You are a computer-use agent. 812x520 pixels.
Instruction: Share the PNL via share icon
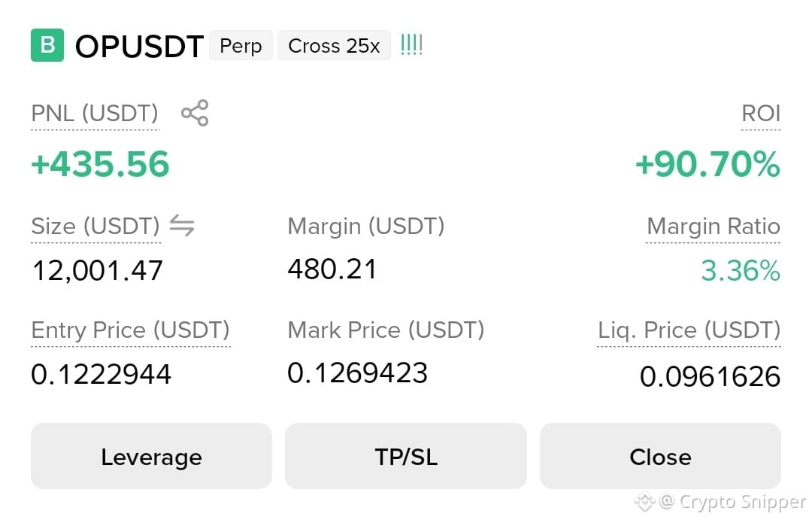pos(195,112)
